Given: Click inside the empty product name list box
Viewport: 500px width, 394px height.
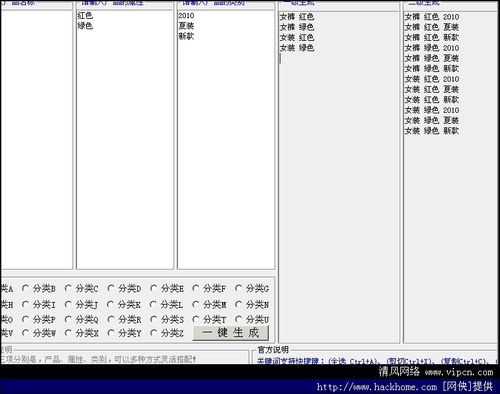Looking at the screenshot, I should point(36,140).
